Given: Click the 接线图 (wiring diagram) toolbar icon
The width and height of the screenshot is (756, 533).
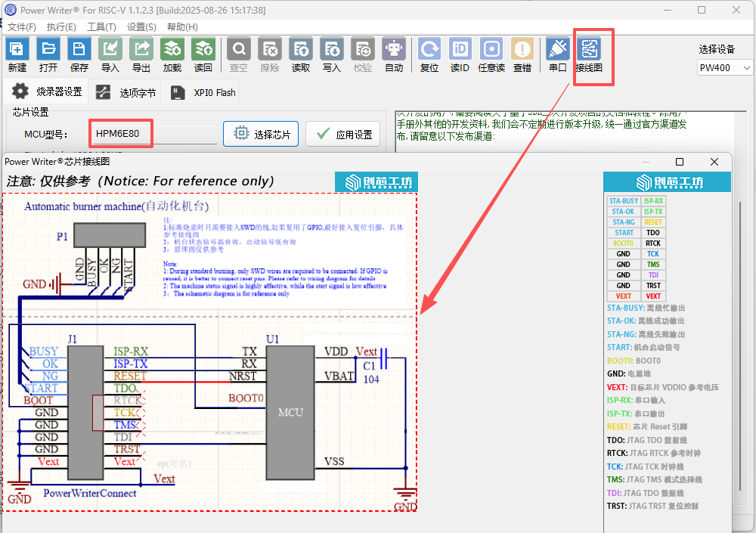Looking at the screenshot, I should coord(589,54).
